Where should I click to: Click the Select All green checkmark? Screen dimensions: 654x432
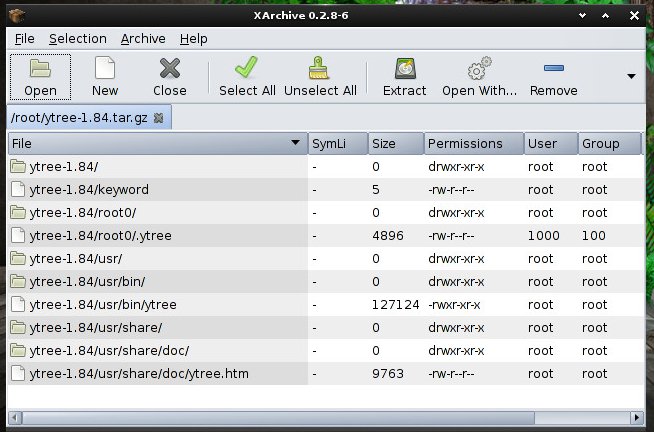point(247,68)
